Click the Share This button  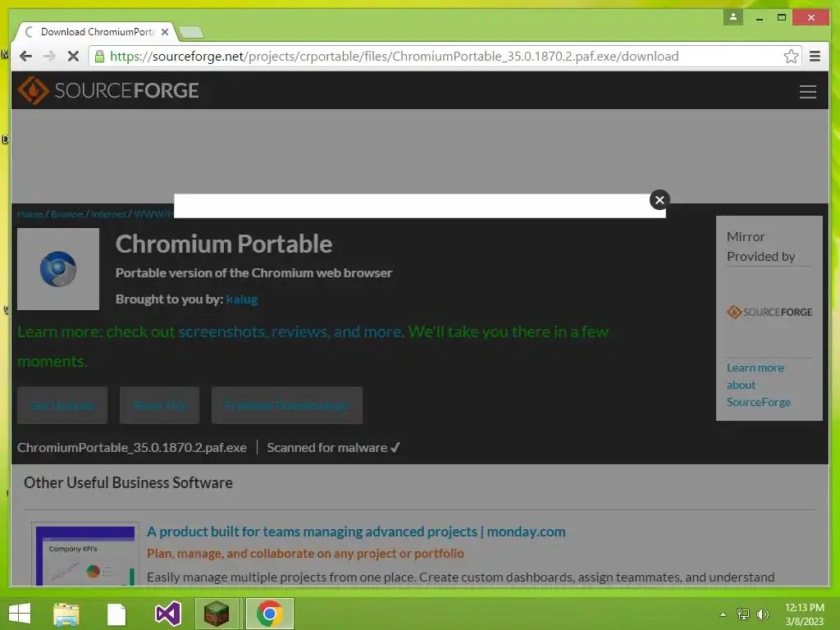(x=160, y=405)
